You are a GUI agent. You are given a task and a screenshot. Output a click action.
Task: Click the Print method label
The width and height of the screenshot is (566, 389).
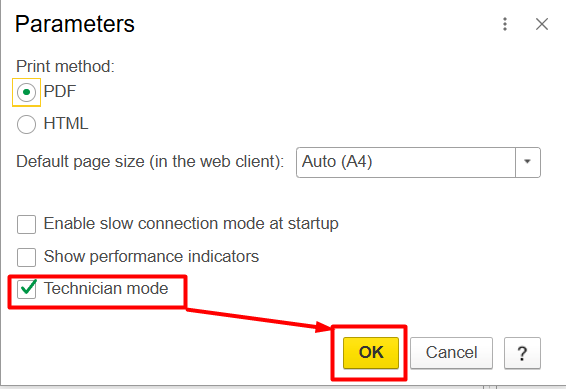65,66
